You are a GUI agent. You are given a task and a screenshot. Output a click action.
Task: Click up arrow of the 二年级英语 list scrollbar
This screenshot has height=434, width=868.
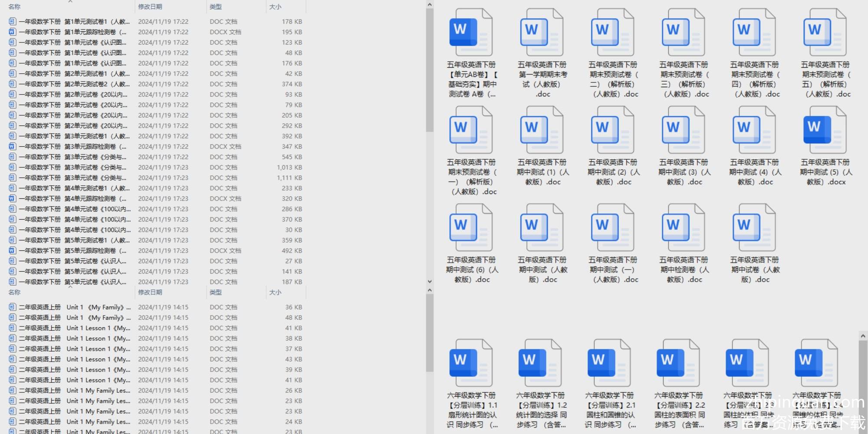point(430,290)
